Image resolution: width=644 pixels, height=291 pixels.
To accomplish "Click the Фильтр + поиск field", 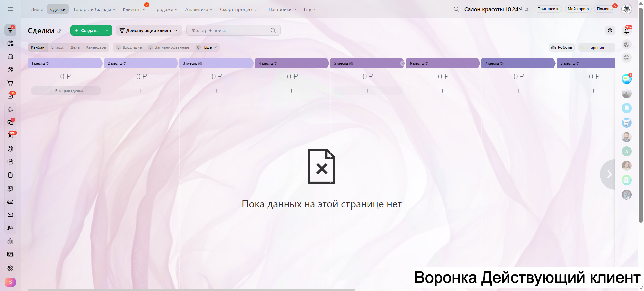I will [x=233, y=30].
